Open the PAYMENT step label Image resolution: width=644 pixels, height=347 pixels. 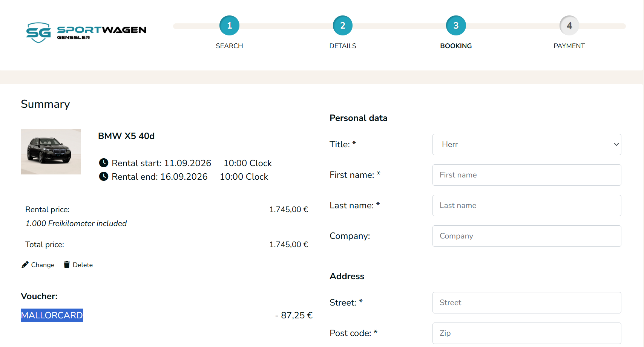tap(569, 46)
